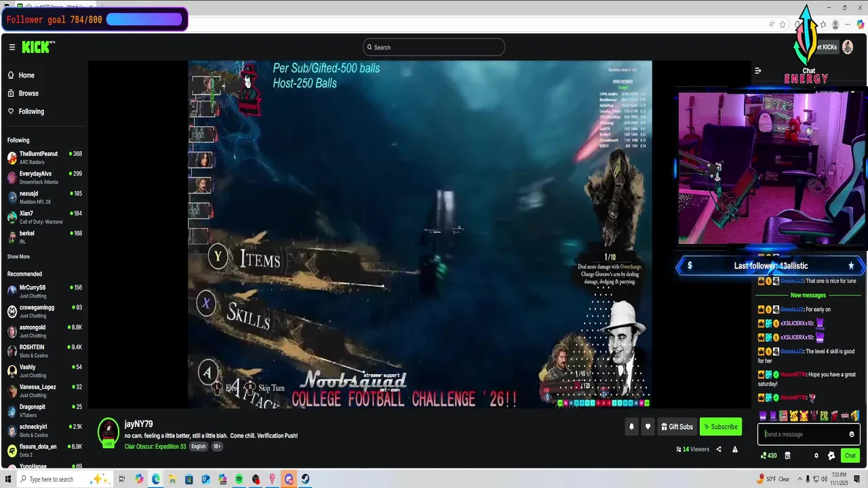
Task: Open browser read aloud icon
Action: [772, 24]
